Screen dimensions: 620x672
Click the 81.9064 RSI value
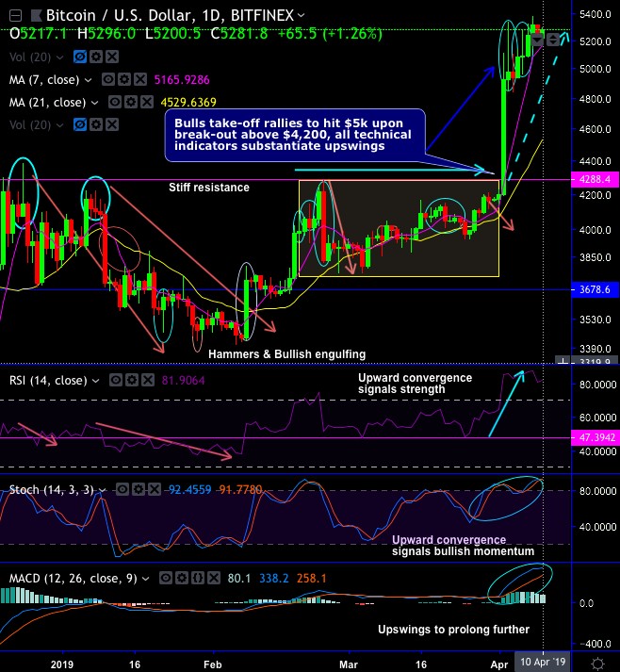[183, 381]
